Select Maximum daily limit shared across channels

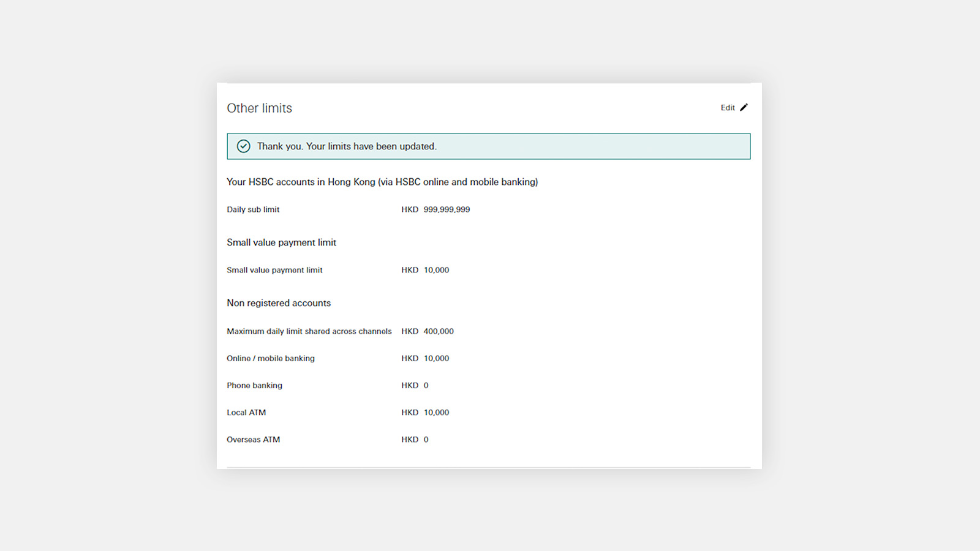click(309, 331)
